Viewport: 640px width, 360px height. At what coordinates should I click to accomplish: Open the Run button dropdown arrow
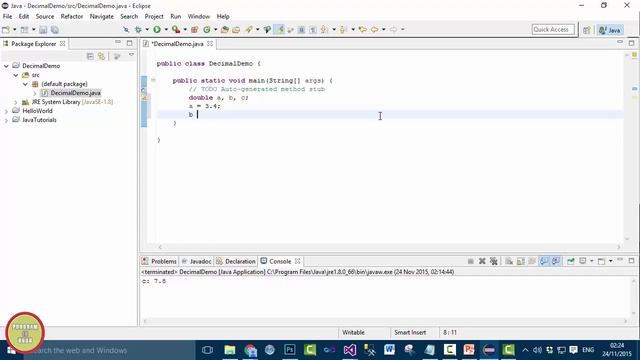[166, 29]
